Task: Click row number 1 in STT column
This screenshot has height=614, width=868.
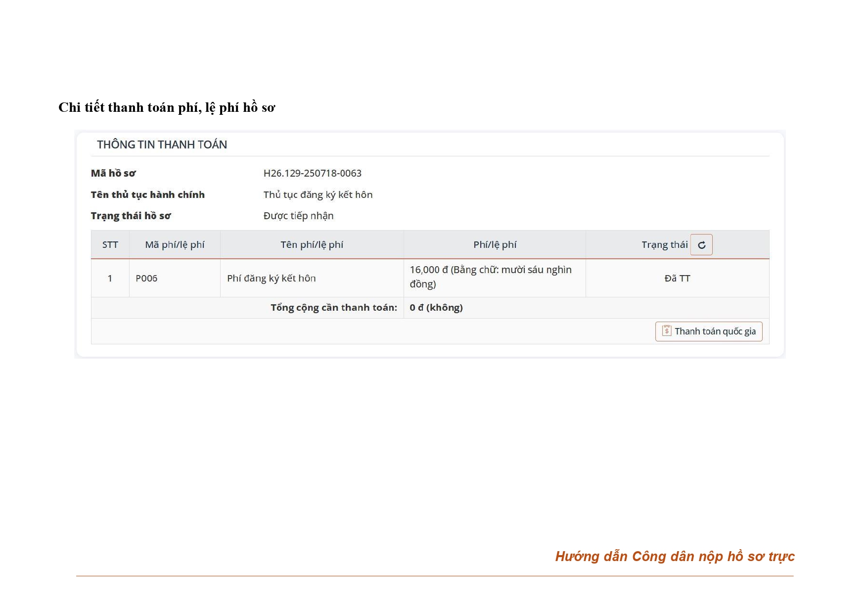Action: [x=110, y=279]
